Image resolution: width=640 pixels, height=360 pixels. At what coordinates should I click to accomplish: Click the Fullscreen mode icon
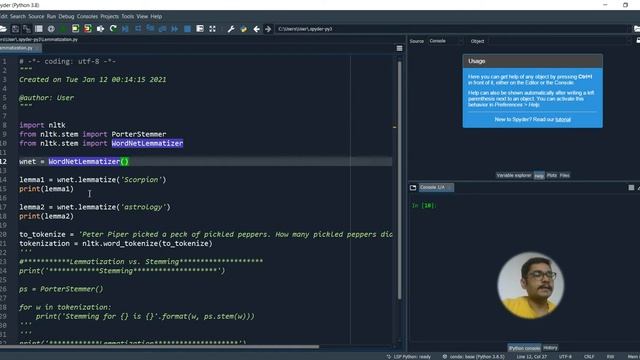(x=212, y=29)
